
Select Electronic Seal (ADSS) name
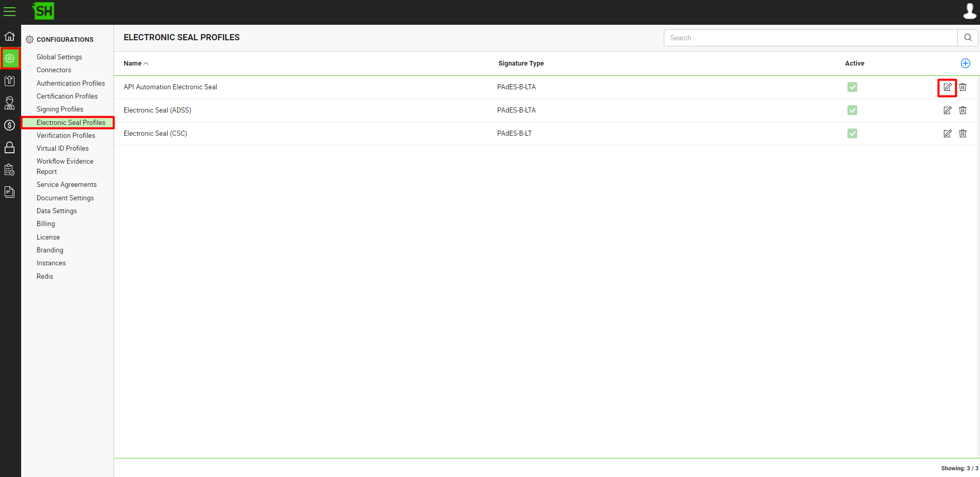tap(157, 110)
